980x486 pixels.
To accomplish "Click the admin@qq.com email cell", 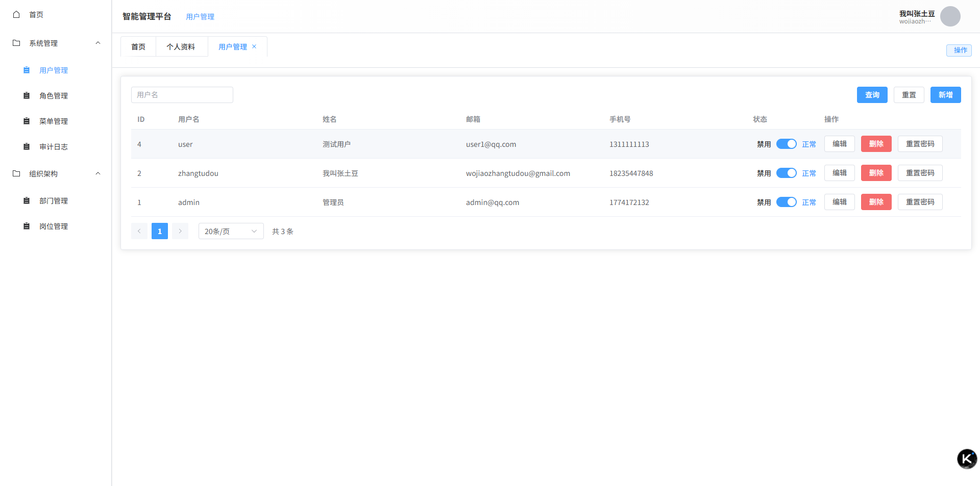I will coord(493,202).
